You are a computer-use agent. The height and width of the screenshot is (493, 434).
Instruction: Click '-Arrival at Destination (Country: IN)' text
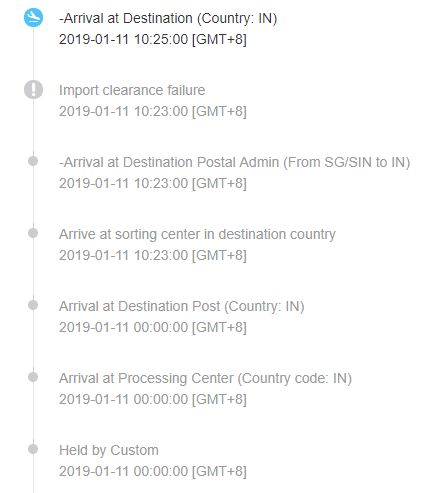tap(168, 18)
